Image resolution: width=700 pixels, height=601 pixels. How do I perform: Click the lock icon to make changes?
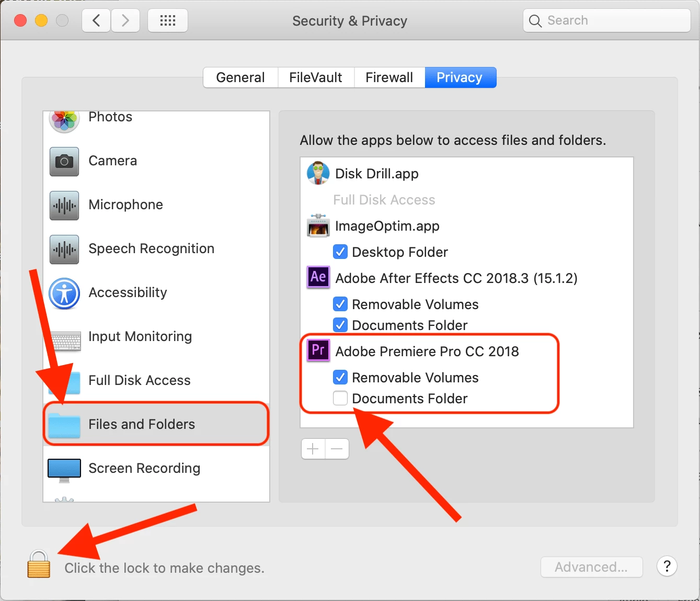point(39,564)
